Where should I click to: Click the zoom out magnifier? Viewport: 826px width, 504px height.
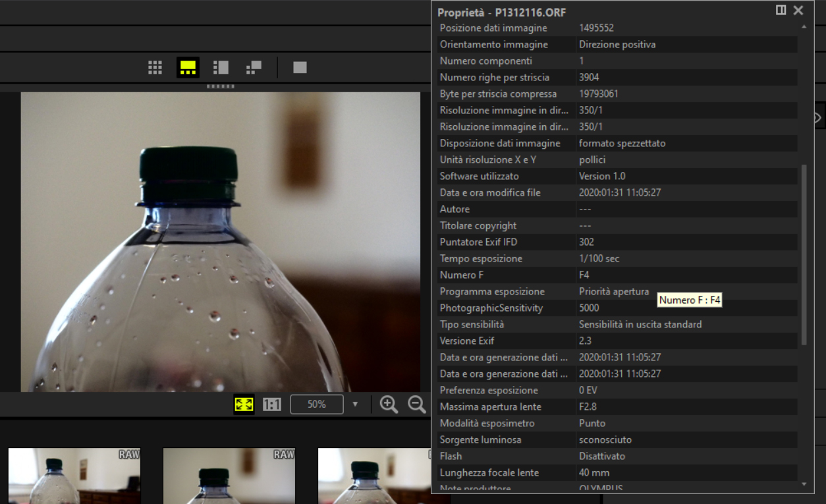coord(416,405)
